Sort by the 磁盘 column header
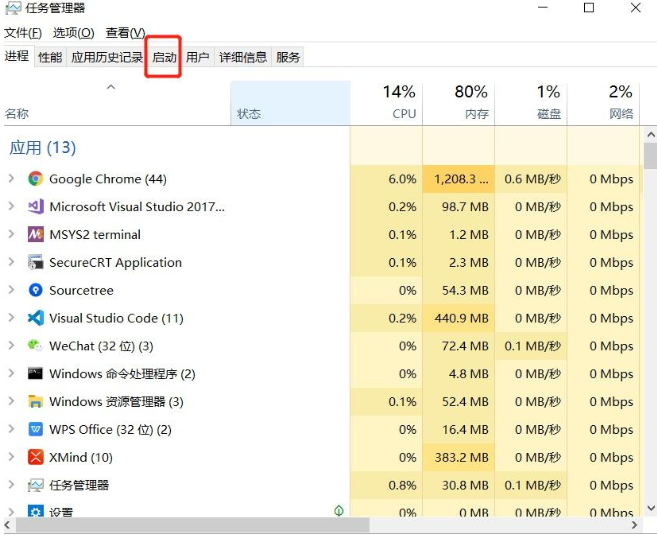 click(530, 104)
